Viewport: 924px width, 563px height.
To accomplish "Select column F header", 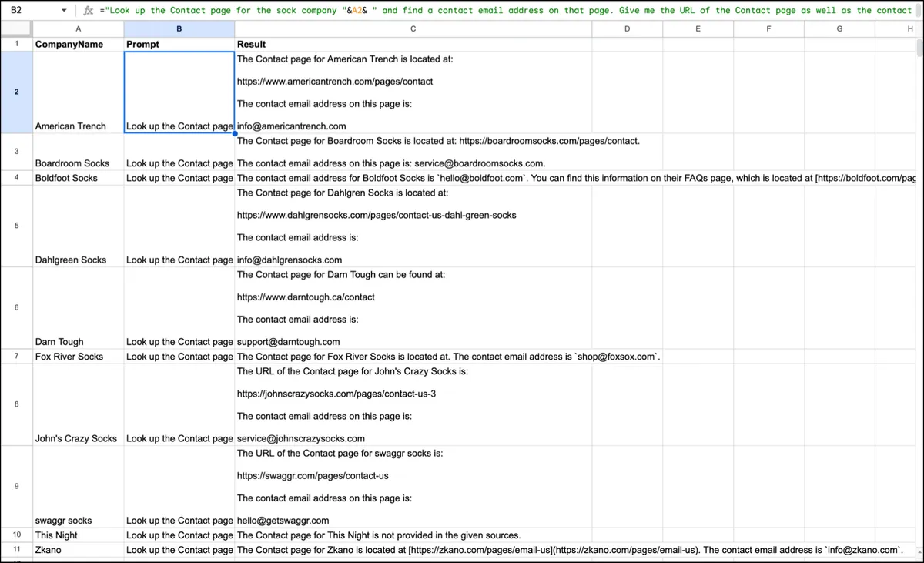I will (x=768, y=28).
